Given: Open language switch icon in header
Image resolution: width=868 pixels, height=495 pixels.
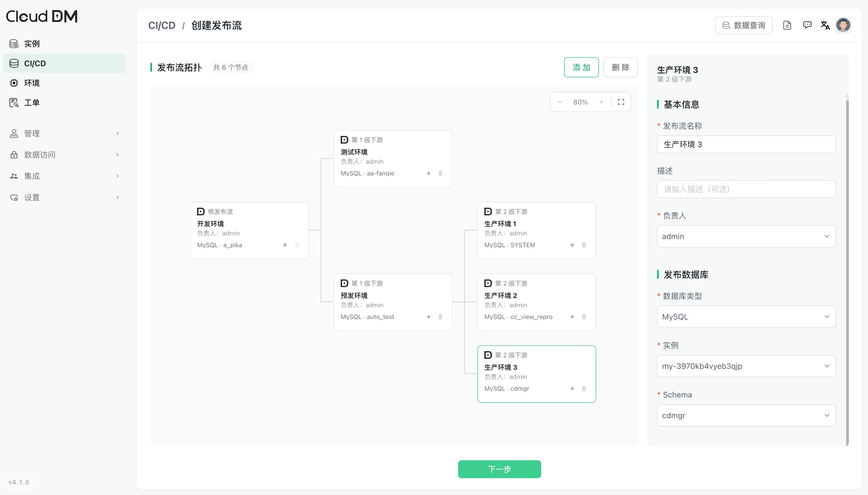Looking at the screenshot, I should pyautogui.click(x=825, y=25).
